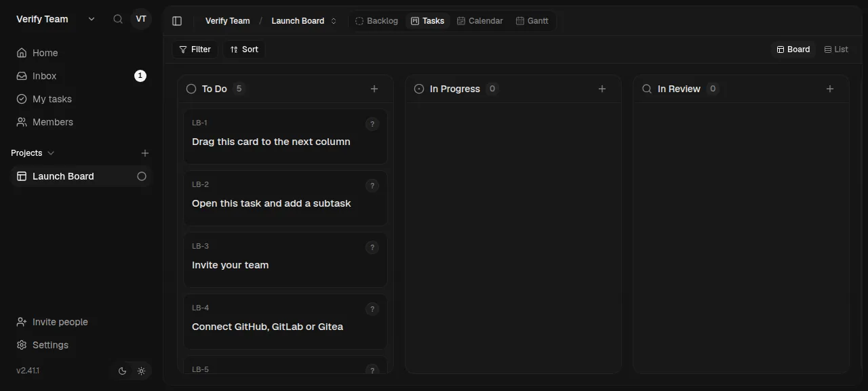Open the Gantt tab
This screenshot has width=868, height=391.
click(532, 21)
